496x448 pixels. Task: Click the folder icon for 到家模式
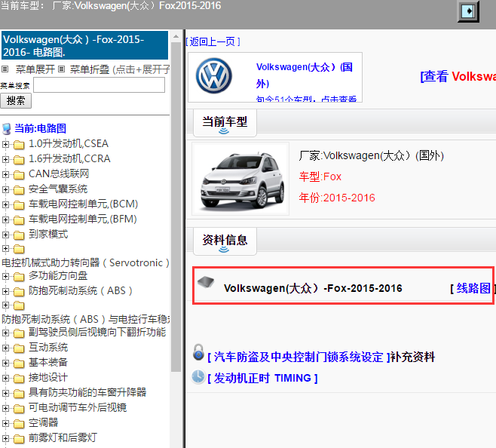19,235
